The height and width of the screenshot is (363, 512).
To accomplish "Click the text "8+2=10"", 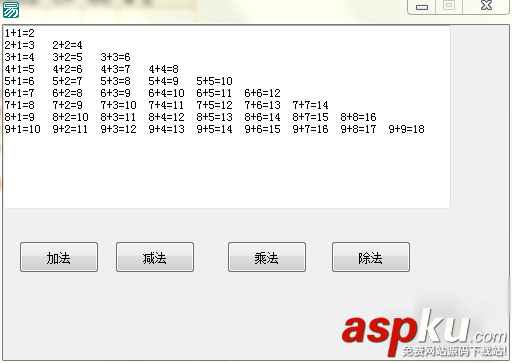I will tap(70, 117).
